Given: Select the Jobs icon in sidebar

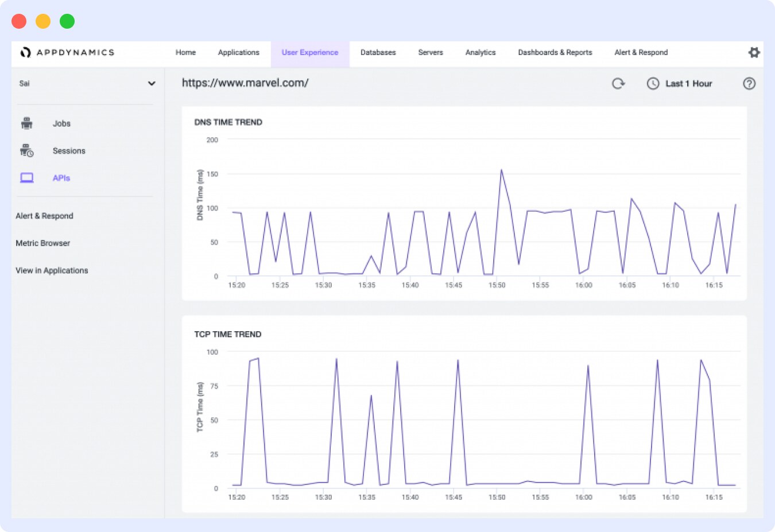Looking at the screenshot, I should tap(27, 123).
